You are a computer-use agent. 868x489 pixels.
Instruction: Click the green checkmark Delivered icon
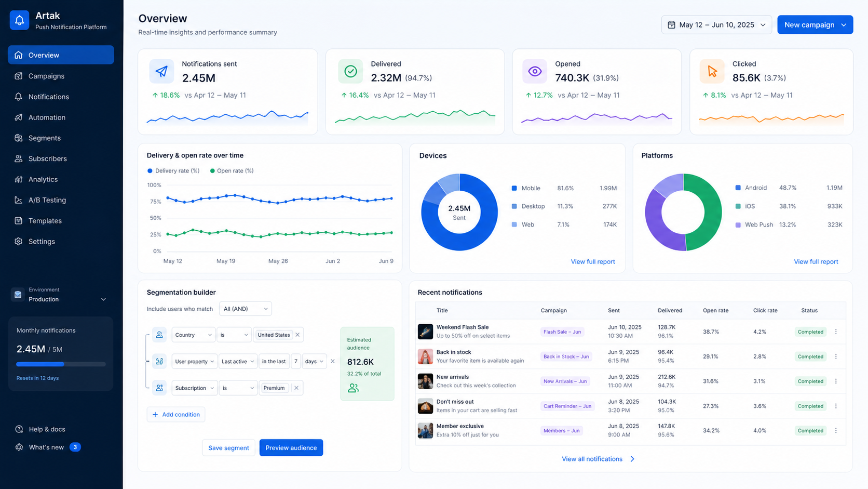[350, 71]
